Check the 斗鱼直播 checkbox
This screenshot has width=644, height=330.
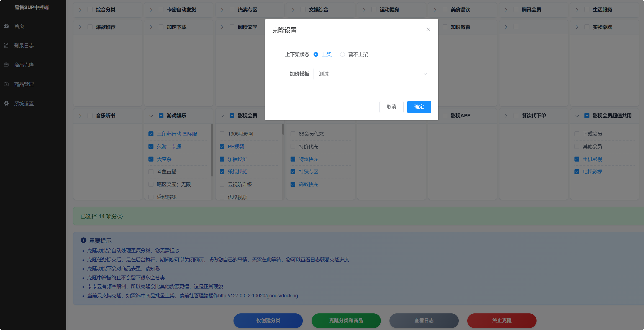click(x=151, y=172)
